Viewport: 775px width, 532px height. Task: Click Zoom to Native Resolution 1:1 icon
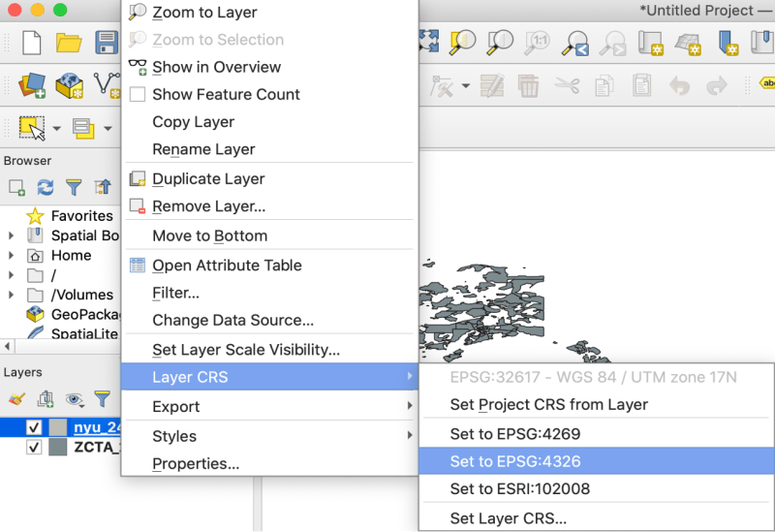click(x=538, y=43)
